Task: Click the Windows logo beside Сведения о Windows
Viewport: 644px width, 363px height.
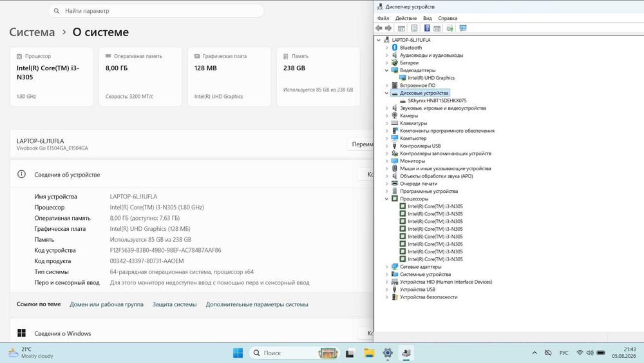Action: tap(21, 333)
